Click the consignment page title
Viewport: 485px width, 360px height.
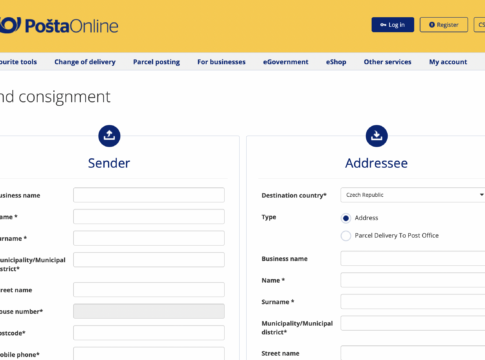[x=55, y=97]
